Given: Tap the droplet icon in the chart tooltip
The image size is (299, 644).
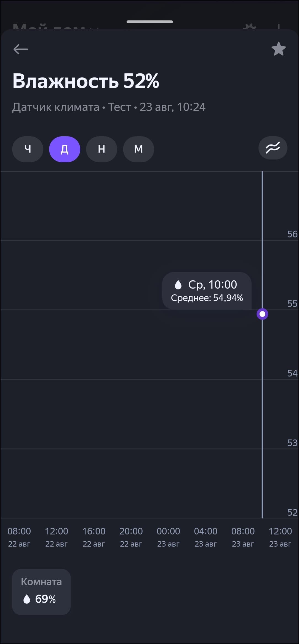Looking at the screenshot, I should click(x=178, y=285).
